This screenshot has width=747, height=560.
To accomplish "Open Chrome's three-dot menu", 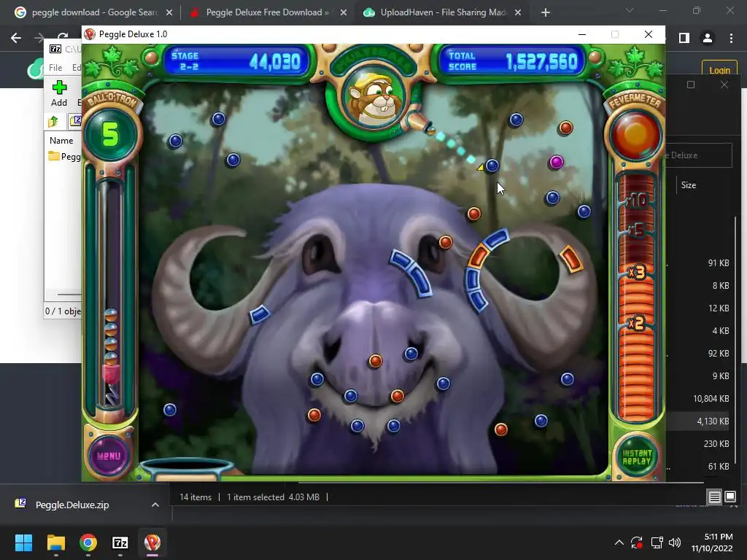I will point(731,38).
